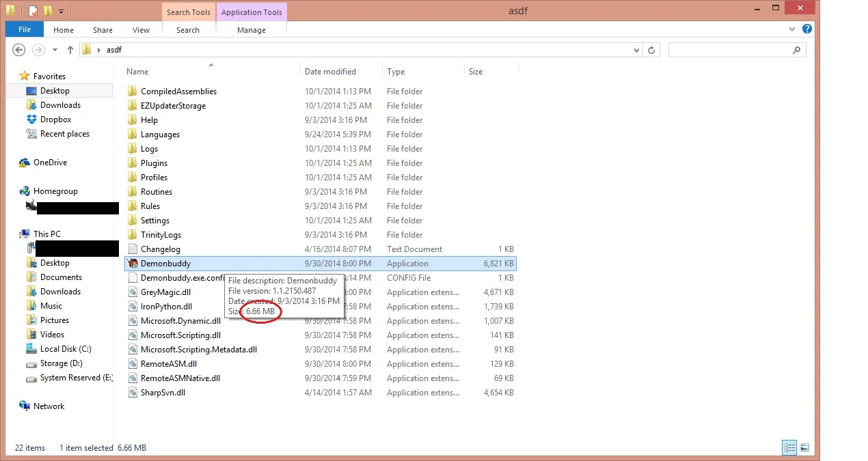Click the GreyMagic.dll file icon
The width and height of the screenshot is (868, 461).
(x=133, y=292)
